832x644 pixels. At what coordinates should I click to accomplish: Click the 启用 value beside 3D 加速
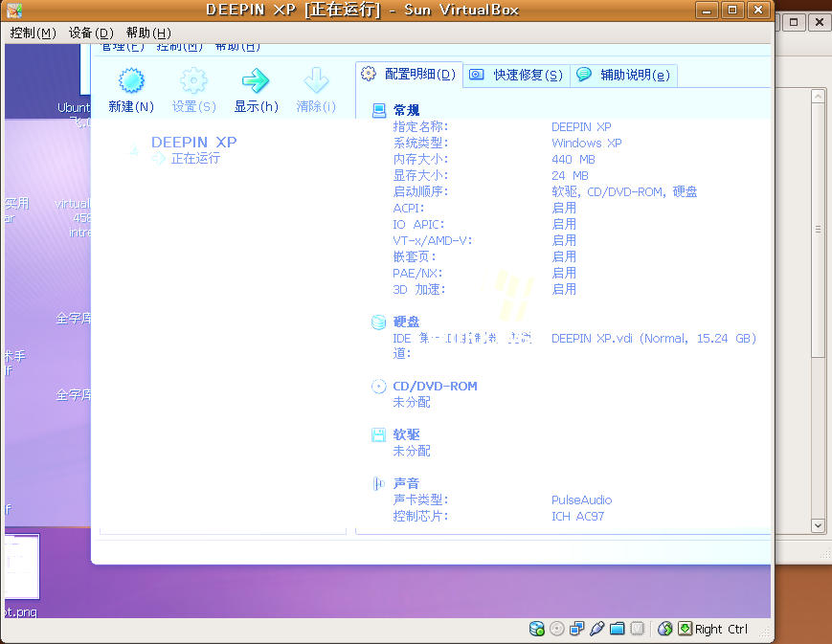coord(564,289)
